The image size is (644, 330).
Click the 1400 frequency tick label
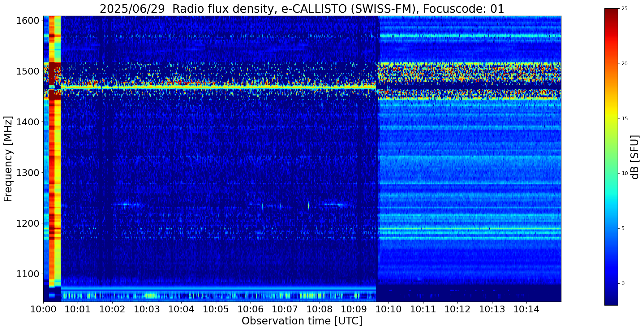click(28, 122)
